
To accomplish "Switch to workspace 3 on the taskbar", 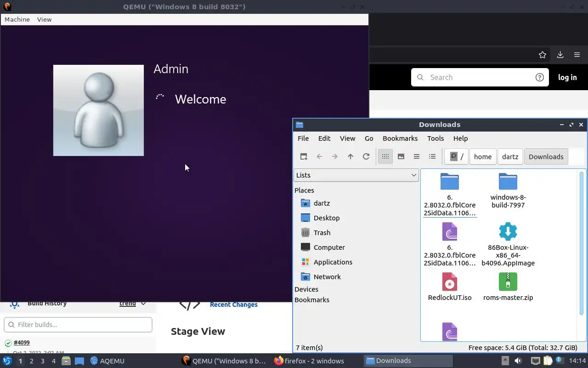I will coord(42,361).
